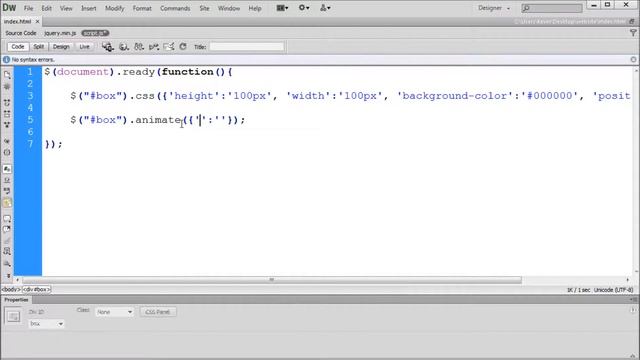Open the Layout dropdown in menu bar
640x360 pixels.
tap(282, 8)
